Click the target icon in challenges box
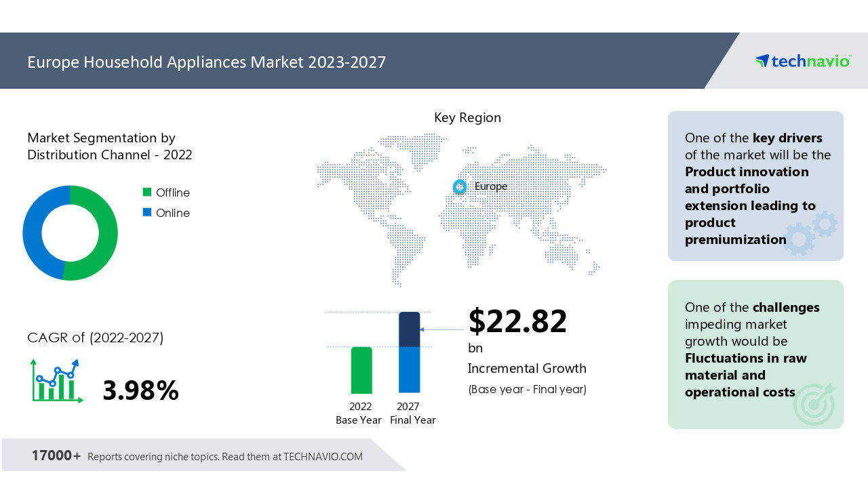The width and height of the screenshot is (868, 488). pos(814,403)
